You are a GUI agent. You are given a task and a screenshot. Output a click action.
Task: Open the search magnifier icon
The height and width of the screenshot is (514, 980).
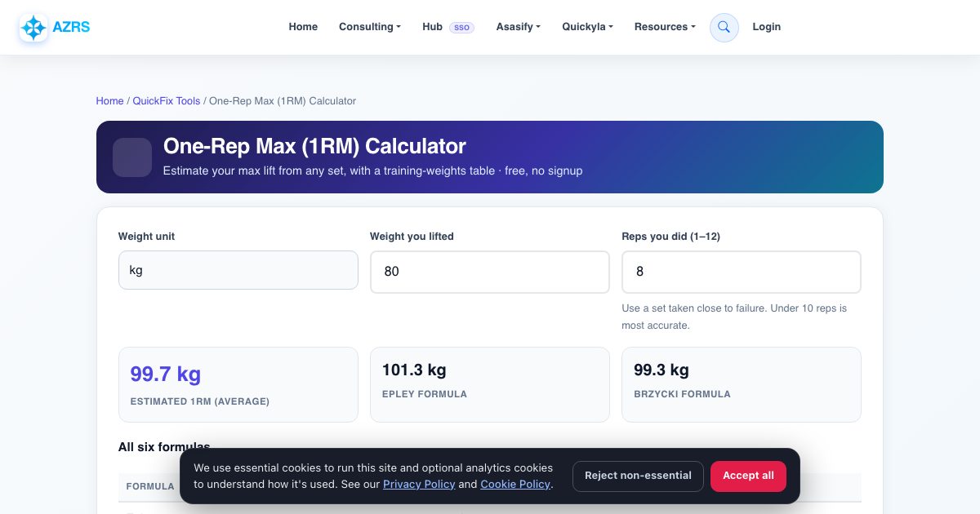[724, 27]
